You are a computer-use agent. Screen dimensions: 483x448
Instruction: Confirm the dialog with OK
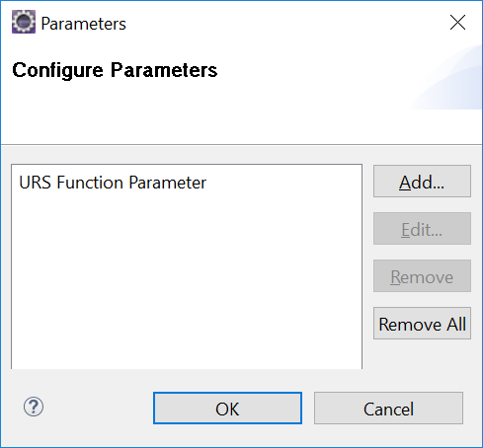[x=227, y=409]
